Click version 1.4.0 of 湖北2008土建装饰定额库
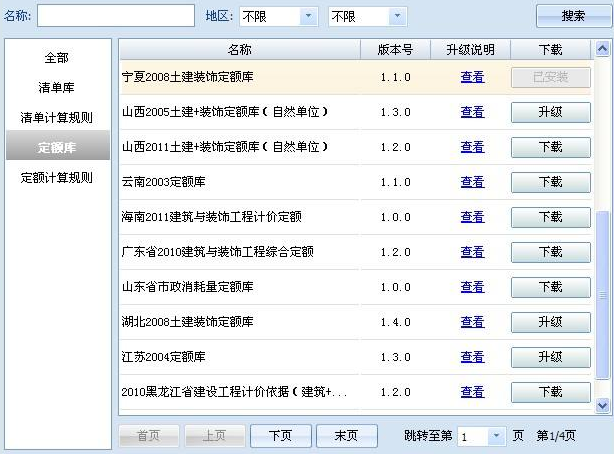The width and height of the screenshot is (614, 454). pos(395,322)
